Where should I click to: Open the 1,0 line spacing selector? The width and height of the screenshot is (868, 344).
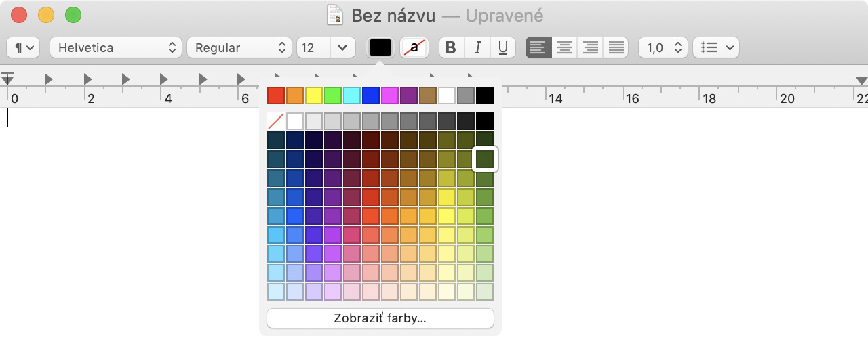[x=663, y=47]
